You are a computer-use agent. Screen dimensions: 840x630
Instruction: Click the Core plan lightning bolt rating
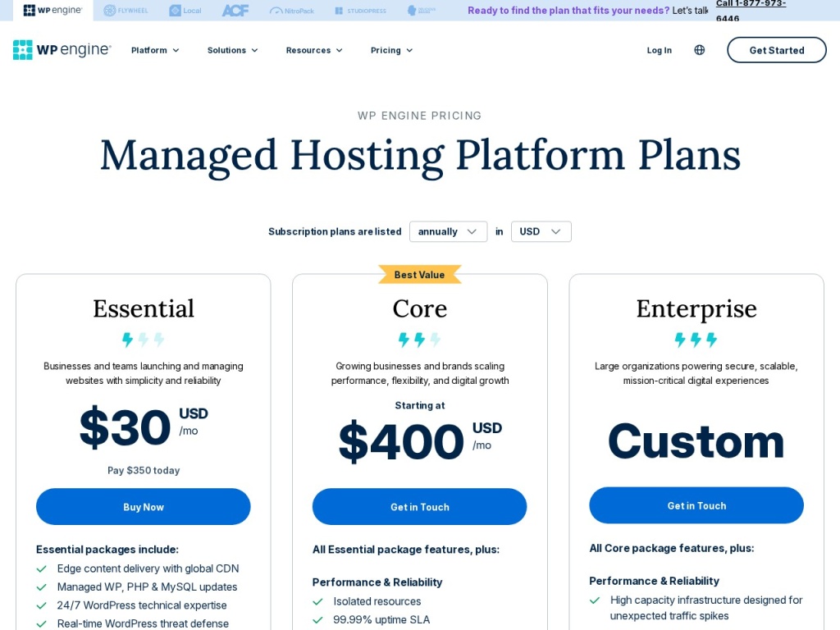(419, 340)
